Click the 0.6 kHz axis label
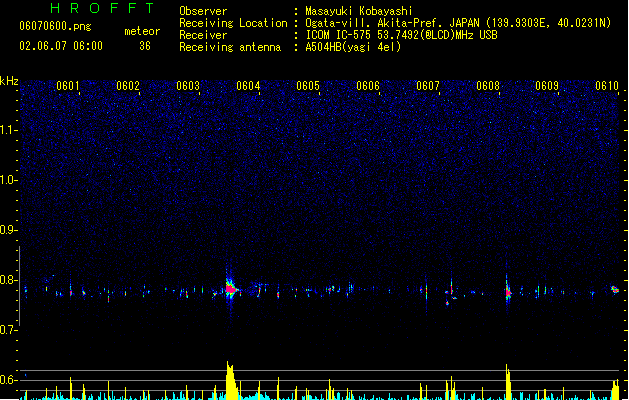The width and height of the screenshot is (629, 400). click(8, 380)
